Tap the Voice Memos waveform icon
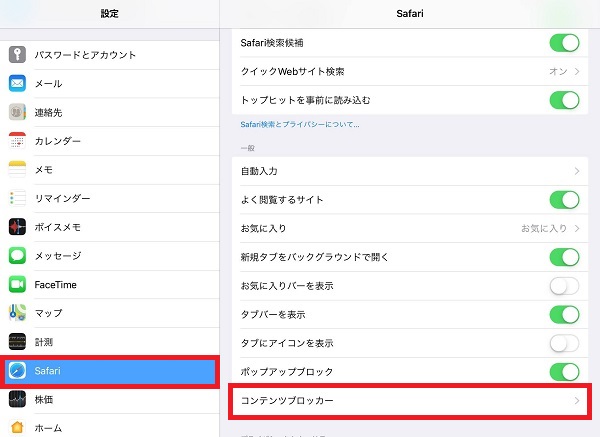The width and height of the screenshot is (600, 437). click(x=17, y=227)
